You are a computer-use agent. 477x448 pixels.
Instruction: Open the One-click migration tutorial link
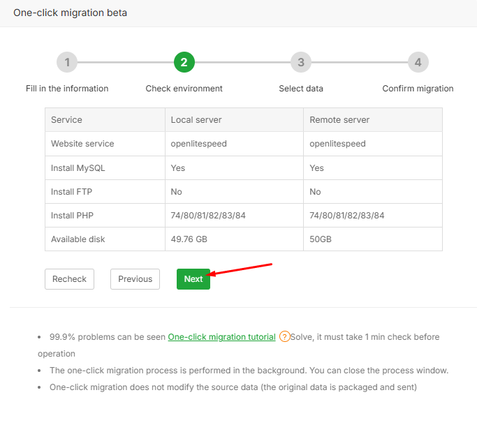coord(221,336)
